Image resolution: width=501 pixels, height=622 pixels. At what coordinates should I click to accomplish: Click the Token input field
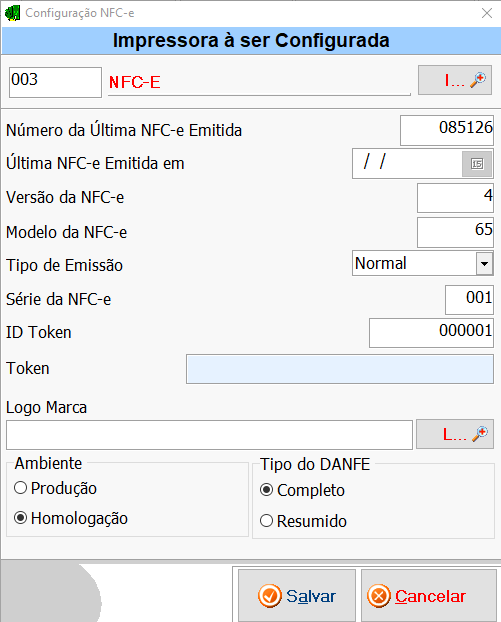tap(340, 369)
